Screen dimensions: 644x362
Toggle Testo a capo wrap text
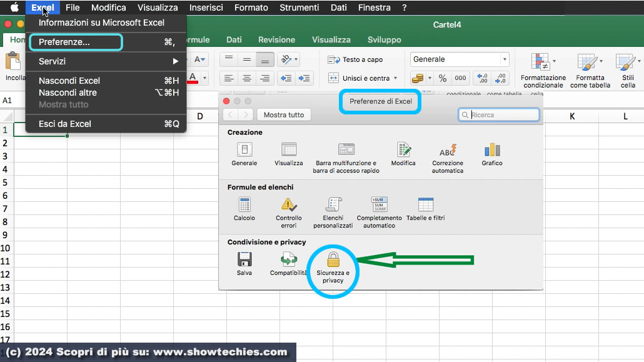(x=355, y=59)
